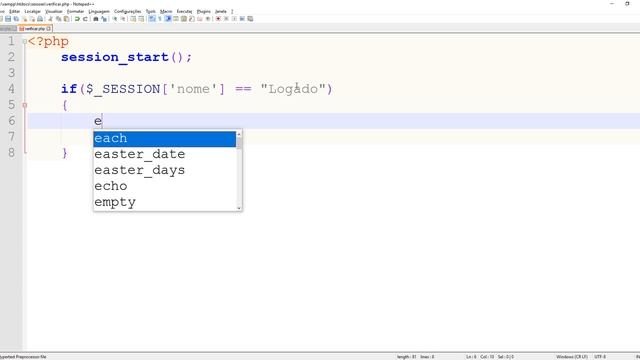Click line number 3 in the margin
This screenshot has height=360, width=640.
pos(11,73)
